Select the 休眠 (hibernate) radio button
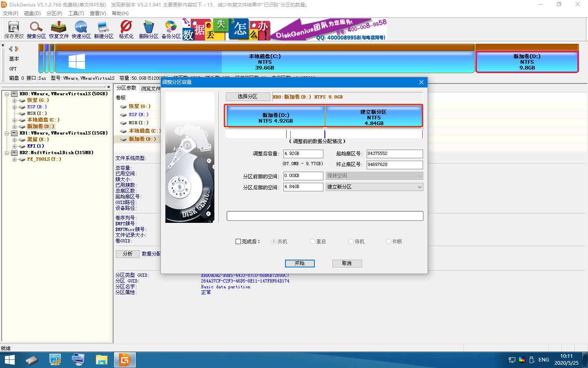588x368 pixels. click(x=388, y=242)
